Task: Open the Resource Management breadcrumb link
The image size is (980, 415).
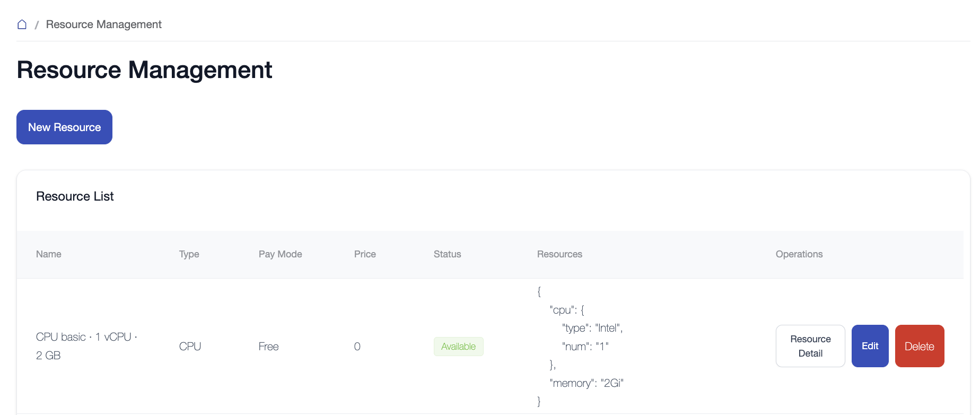Action: pos(103,24)
